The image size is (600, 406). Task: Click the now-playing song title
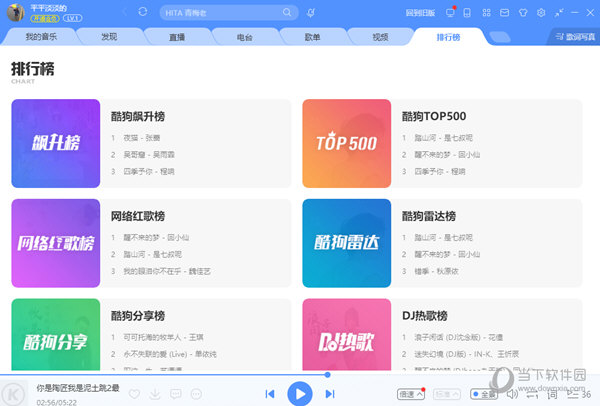pyautogui.click(x=78, y=388)
